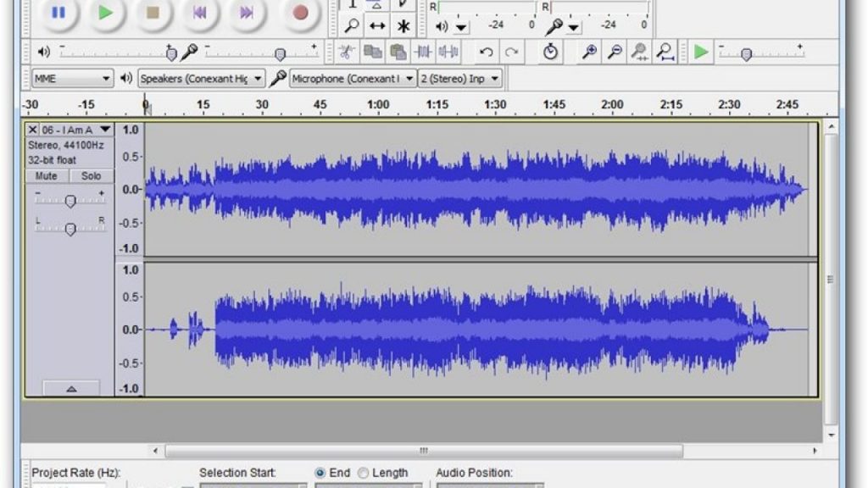Select the End radio button
This screenshot has width=868, height=488.
pyautogui.click(x=320, y=473)
